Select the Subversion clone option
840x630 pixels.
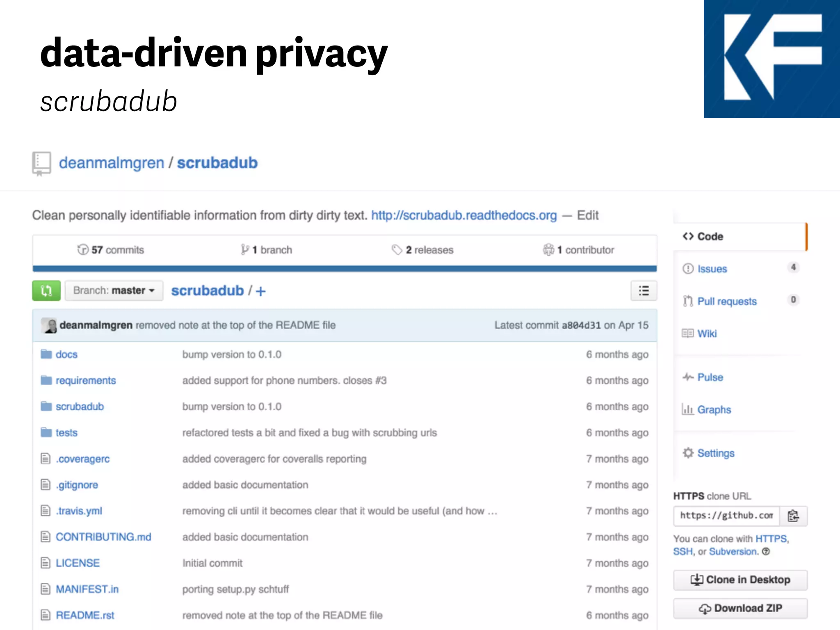pyautogui.click(x=733, y=552)
